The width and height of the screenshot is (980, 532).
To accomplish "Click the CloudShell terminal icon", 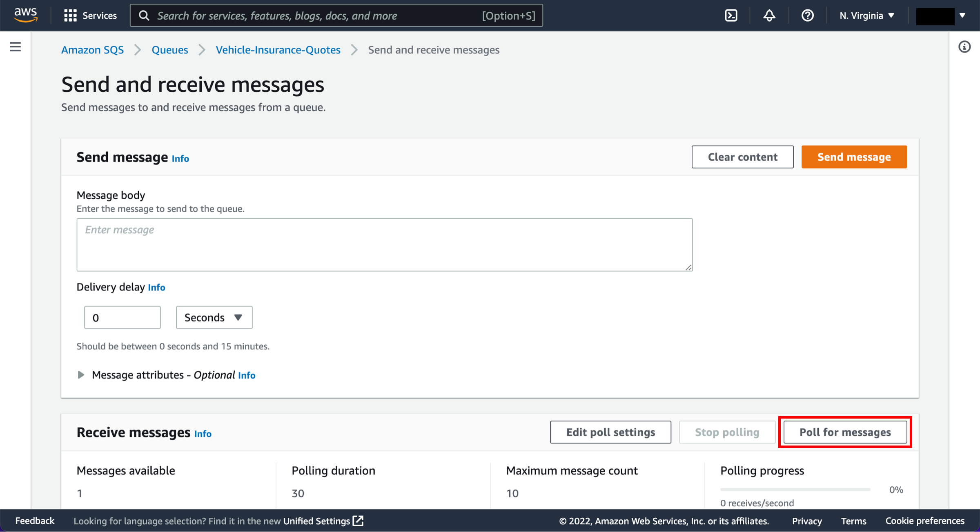I will point(733,15).
